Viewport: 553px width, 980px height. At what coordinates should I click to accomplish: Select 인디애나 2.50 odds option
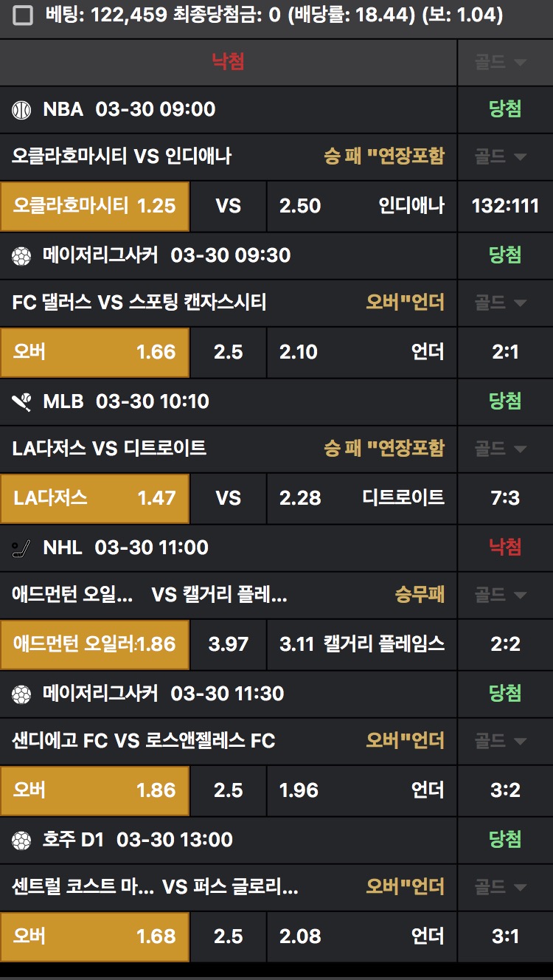[361, 205]
